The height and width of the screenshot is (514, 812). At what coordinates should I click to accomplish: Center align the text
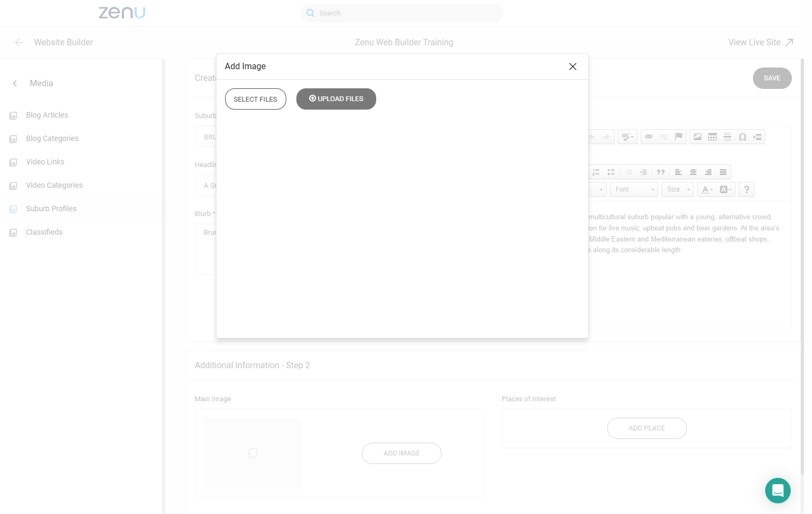pos(693,172)
